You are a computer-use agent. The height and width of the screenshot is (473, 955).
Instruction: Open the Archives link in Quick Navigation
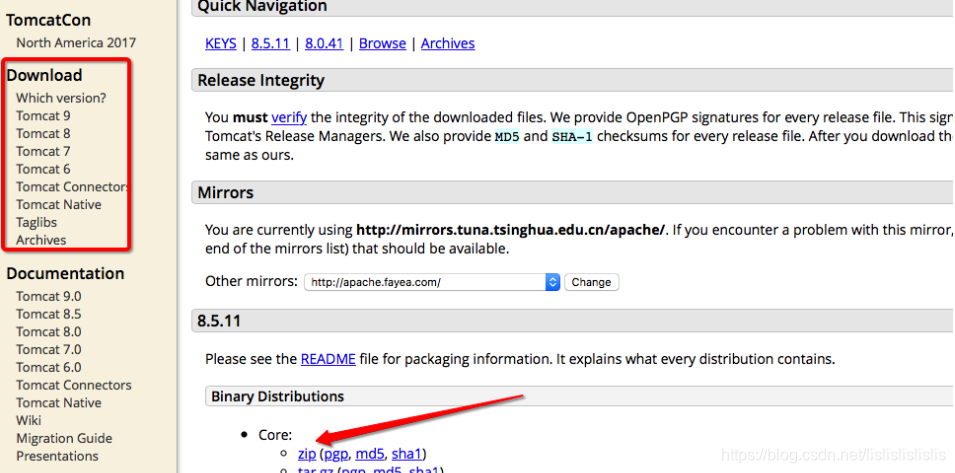[448, 43]
